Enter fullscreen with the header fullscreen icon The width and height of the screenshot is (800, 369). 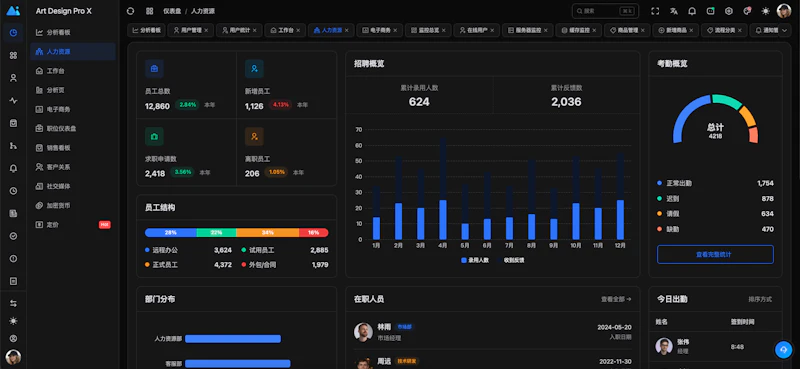point(655,11)
